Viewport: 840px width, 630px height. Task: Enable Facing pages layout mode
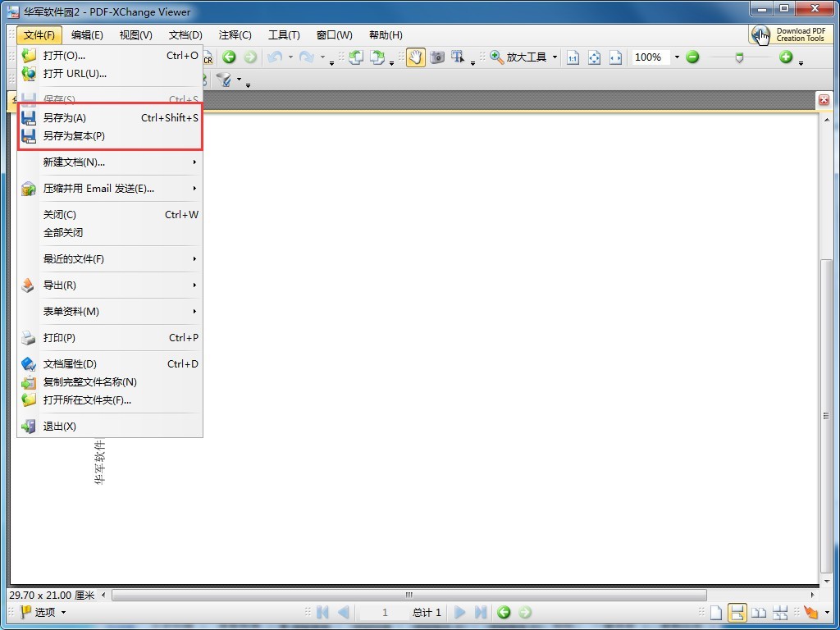(759, 613)
